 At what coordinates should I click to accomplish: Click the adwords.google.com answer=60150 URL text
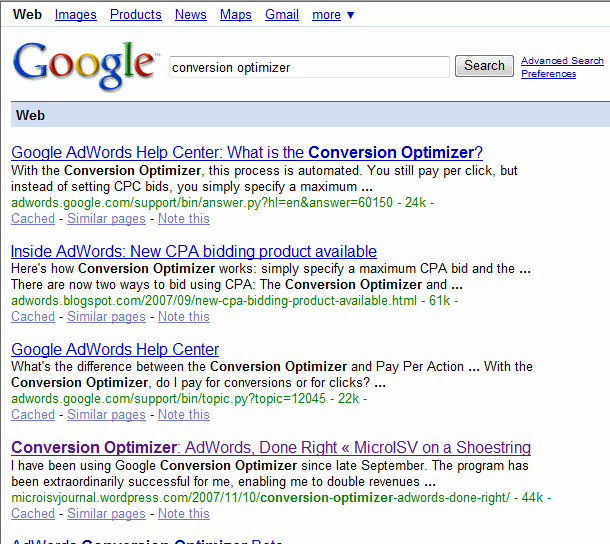pos(202,202)
